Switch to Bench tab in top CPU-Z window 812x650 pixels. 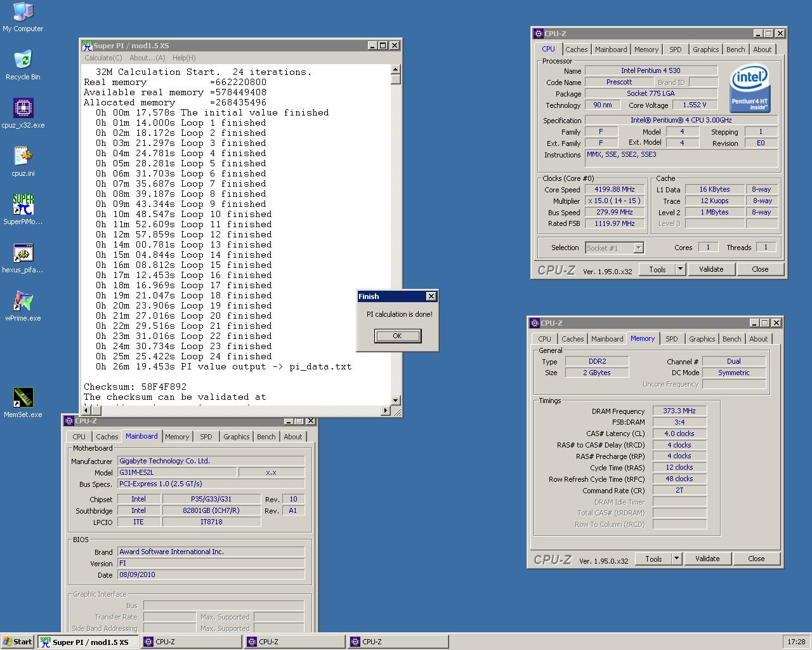[735, 50]
